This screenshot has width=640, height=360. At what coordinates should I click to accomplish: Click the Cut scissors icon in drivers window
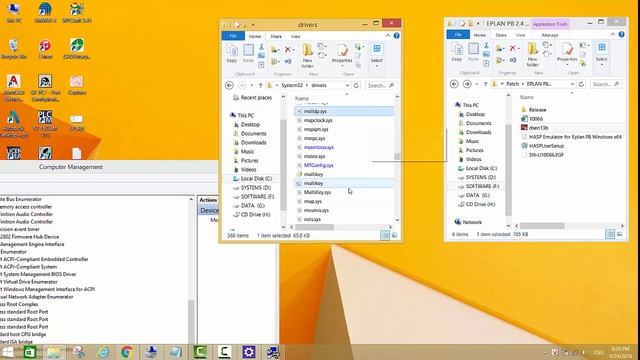pyautogui.click(x=261, y=47)
